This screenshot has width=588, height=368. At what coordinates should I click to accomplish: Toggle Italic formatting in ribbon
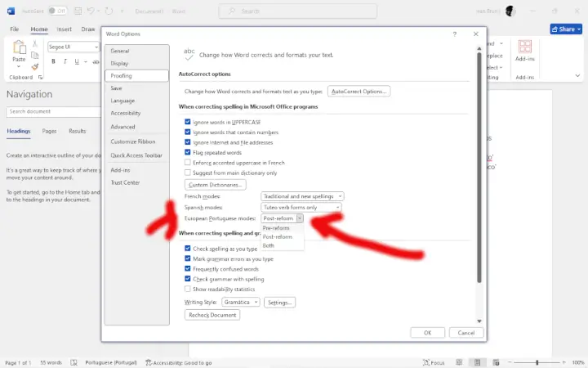pos(65,61)
